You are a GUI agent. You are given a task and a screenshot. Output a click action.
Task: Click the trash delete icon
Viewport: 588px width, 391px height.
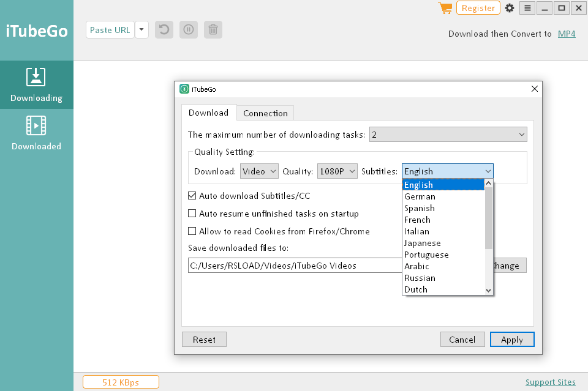[213, 29]
